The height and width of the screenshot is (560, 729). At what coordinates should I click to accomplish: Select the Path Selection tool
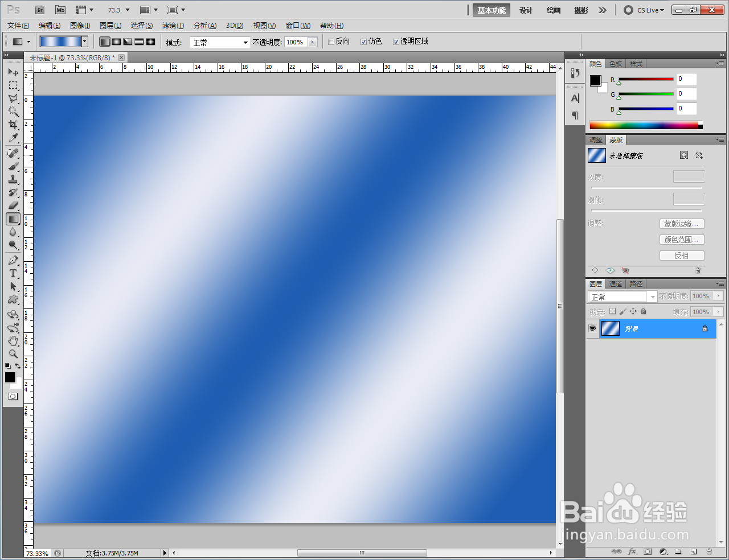pyautogui.click(x=13, y=286)
